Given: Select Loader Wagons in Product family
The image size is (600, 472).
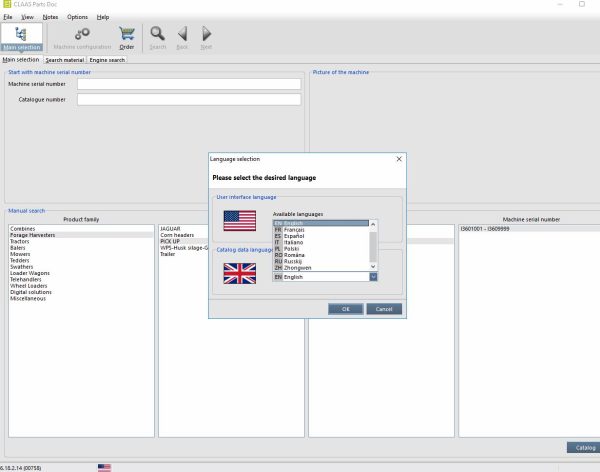Looking at the screenshot, I should pos(81,273).
